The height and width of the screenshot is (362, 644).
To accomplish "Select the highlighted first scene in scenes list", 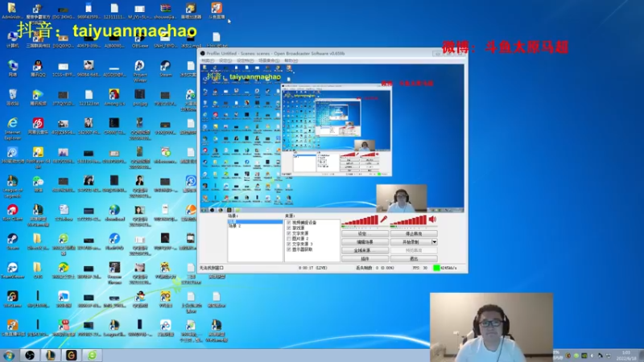I will point(255,222).
